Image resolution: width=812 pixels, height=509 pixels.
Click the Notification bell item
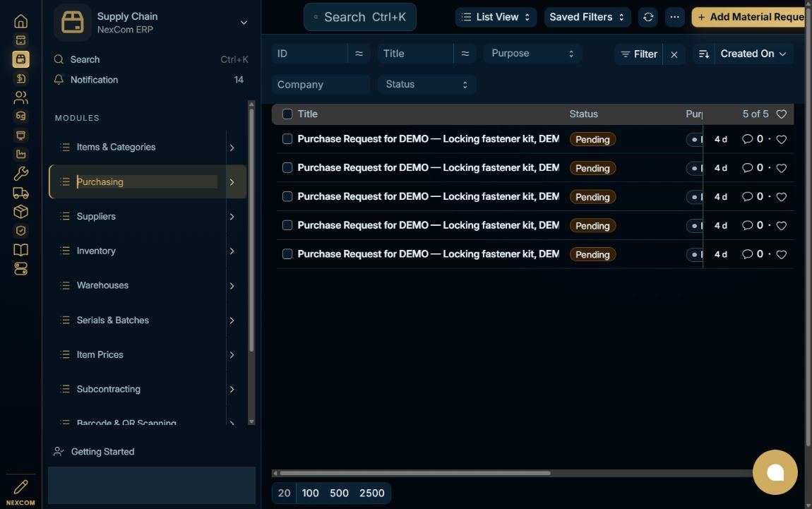(148, 80)
